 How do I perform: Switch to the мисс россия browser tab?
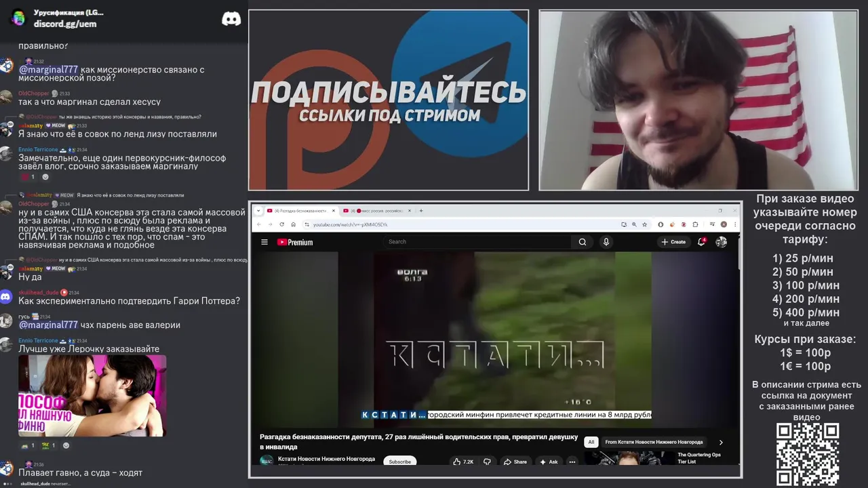tap(377, 211)
